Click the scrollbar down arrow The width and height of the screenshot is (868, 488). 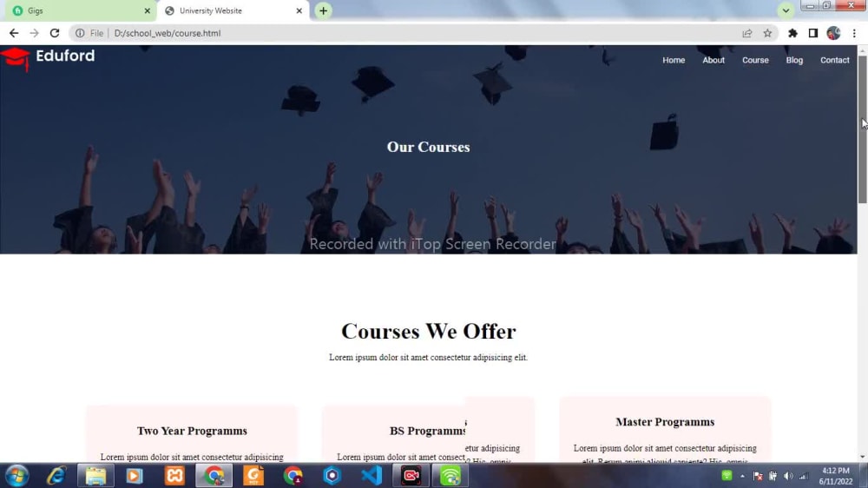pos(863,457)
